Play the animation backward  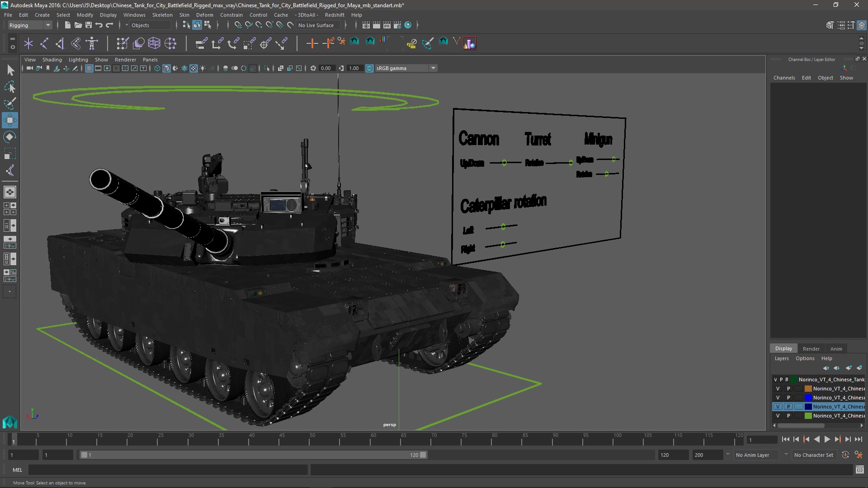tap(816, 439)
